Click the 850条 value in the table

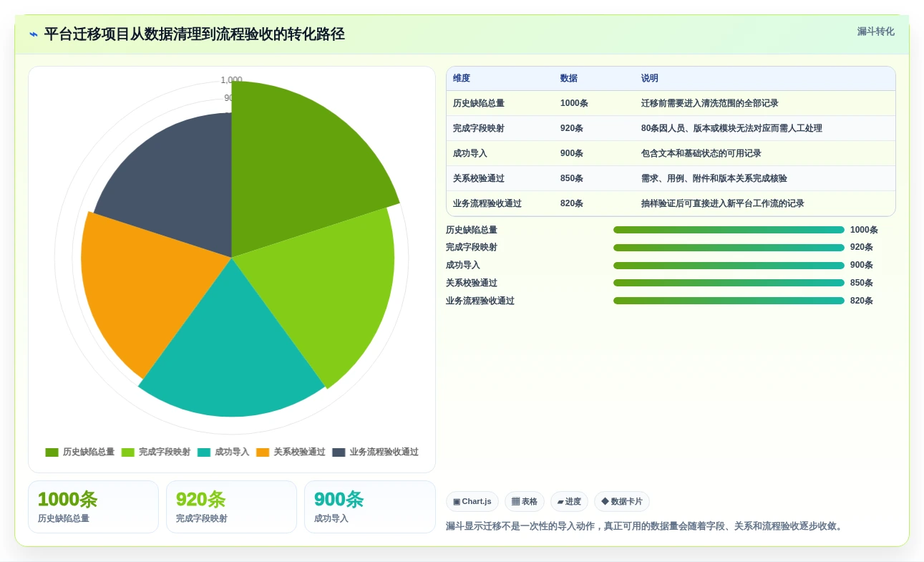click(572, 178)
